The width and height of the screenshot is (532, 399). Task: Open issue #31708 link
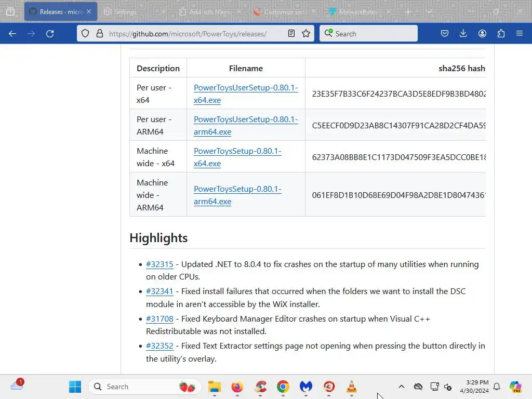[159, 319]
